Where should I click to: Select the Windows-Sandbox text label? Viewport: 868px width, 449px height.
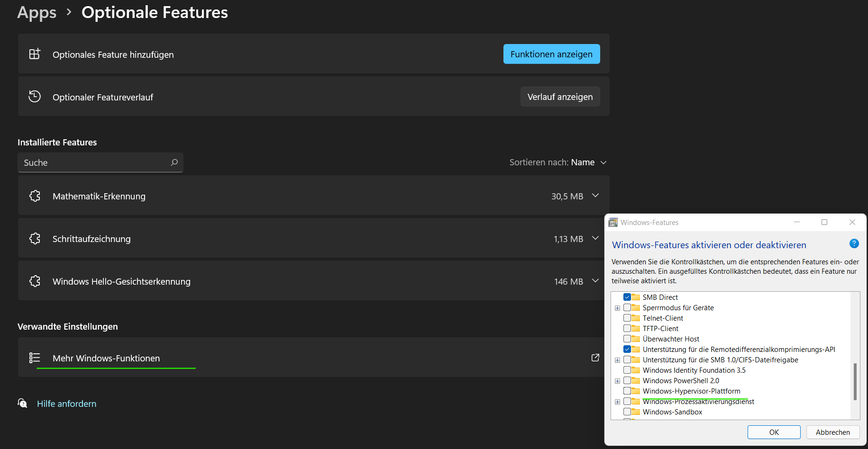[x=672, y=412]
